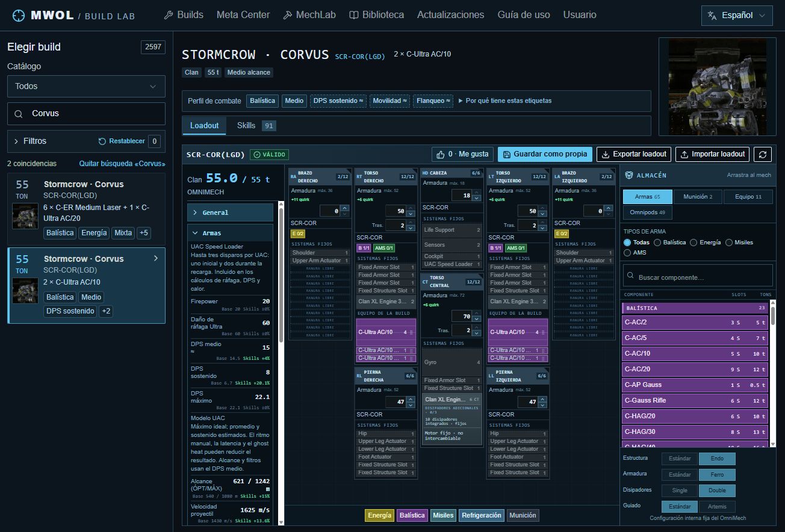
Task: Select Todas weapon type radio
Action: pos(627,243)
